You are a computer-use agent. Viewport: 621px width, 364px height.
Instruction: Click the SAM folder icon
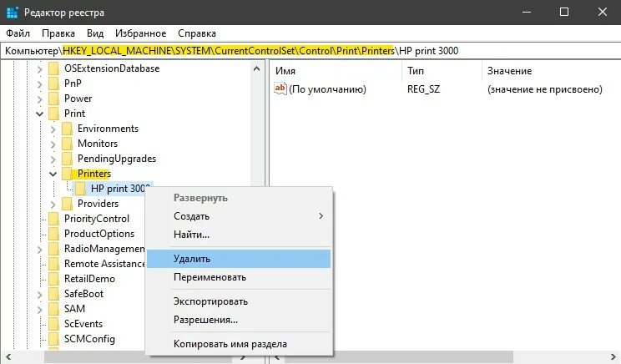pos(54,310)
